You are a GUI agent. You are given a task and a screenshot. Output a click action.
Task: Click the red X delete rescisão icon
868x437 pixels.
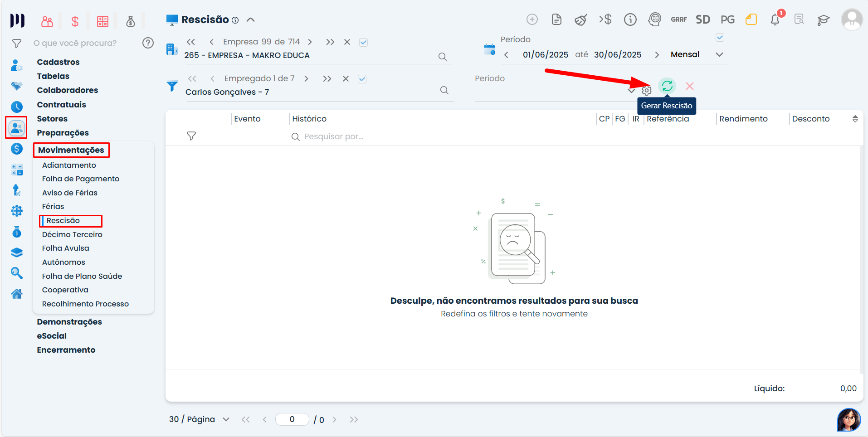(x=689, y=86)
